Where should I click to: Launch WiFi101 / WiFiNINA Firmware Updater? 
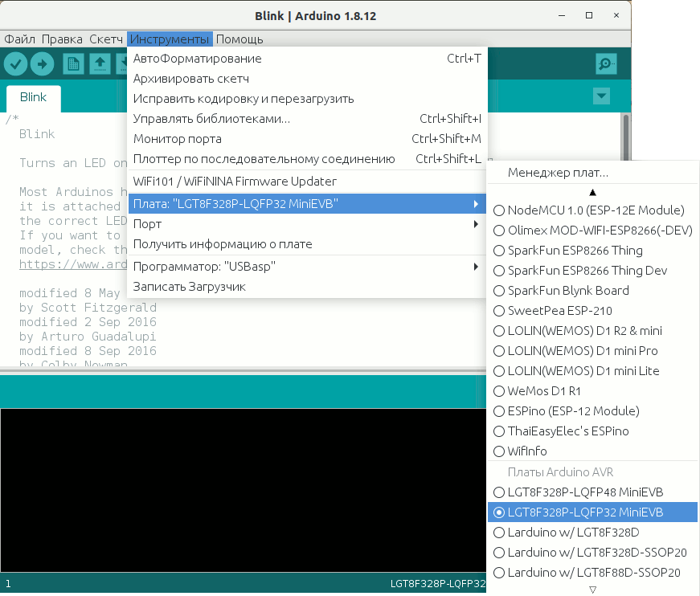pyautogui.click(x=307, y=181)
